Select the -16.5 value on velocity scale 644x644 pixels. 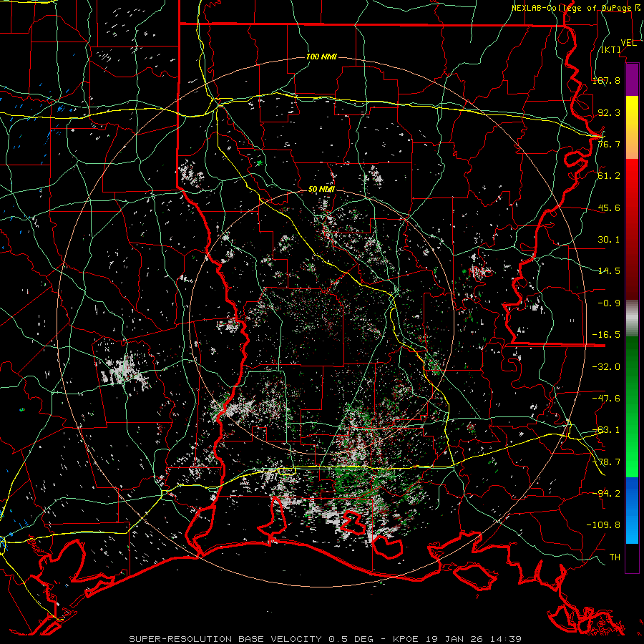coord(606,335)
